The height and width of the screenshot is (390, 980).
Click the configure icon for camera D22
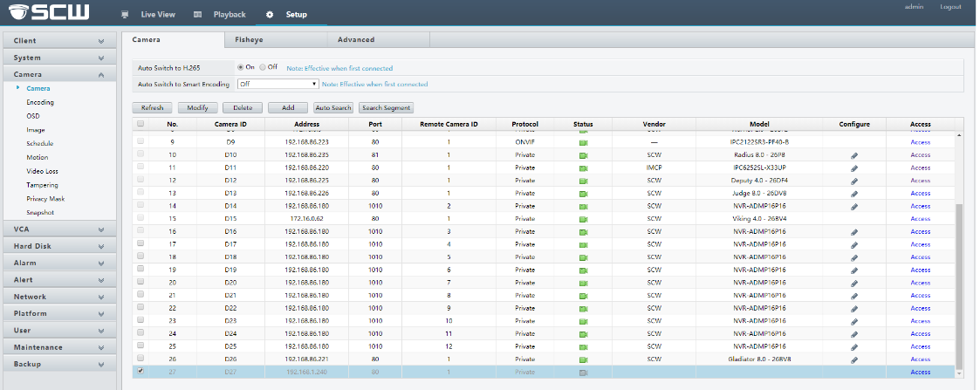854,308
